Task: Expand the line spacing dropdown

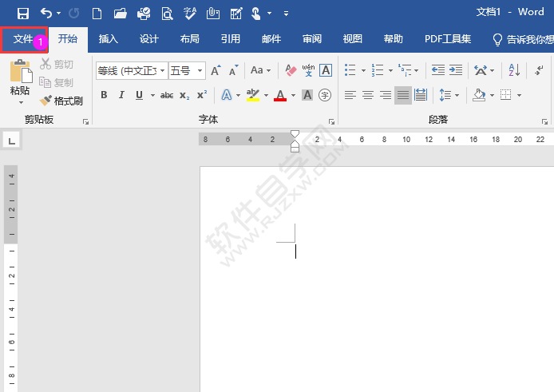Action: pyautogui.click(x=457, y=95)
